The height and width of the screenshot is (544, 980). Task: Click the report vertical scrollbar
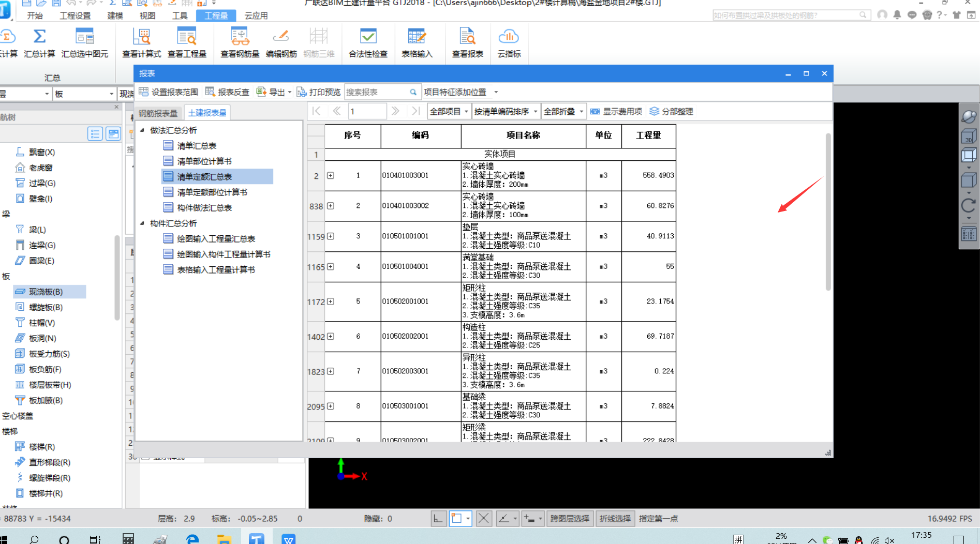click(x=828, y=212)
